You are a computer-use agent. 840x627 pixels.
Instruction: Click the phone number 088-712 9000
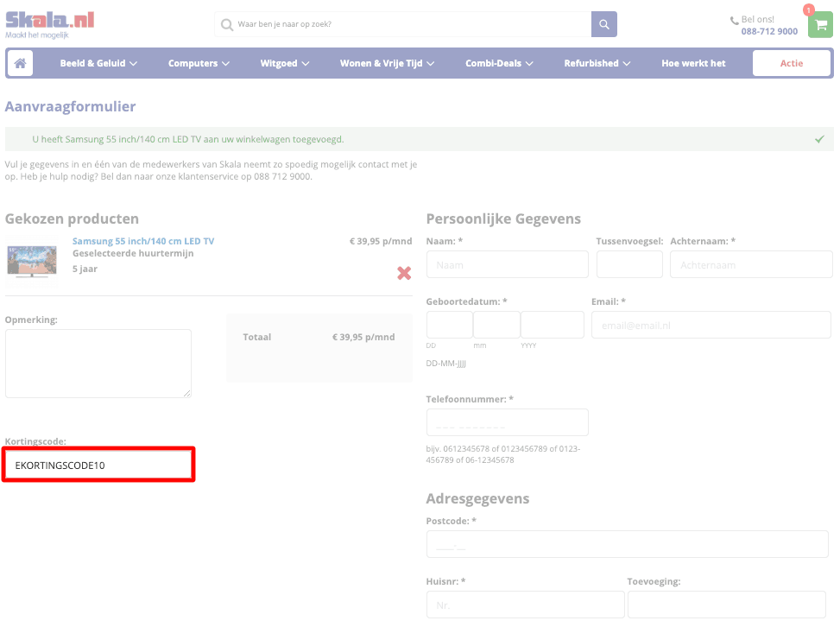pos(769,31)
